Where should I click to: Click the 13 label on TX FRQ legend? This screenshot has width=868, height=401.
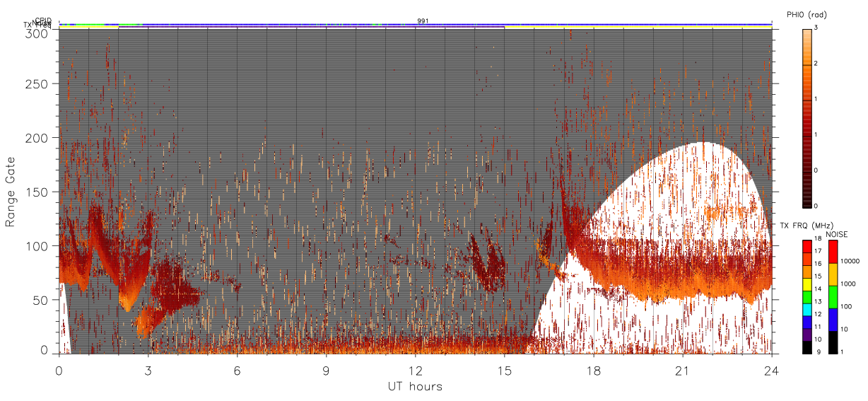818,301
